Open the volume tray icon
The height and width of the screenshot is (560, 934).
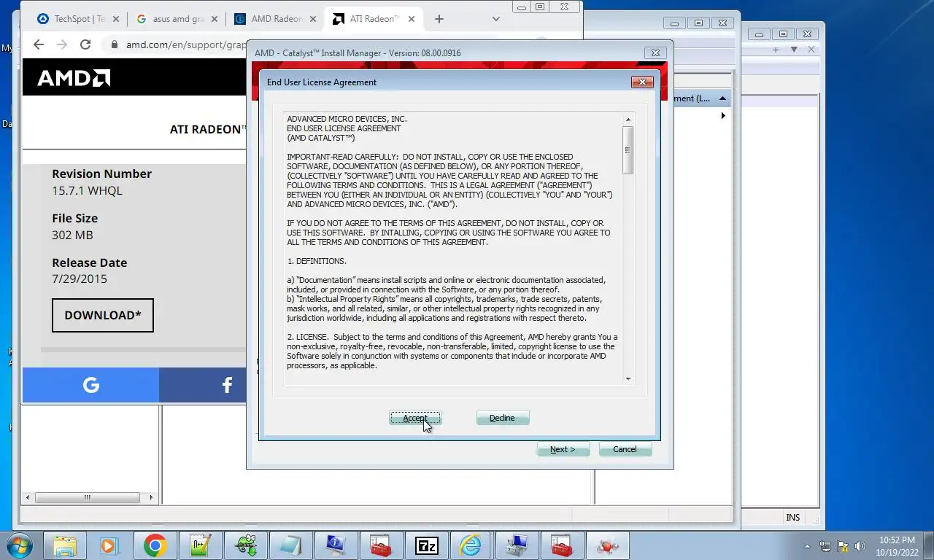point(860,546)
